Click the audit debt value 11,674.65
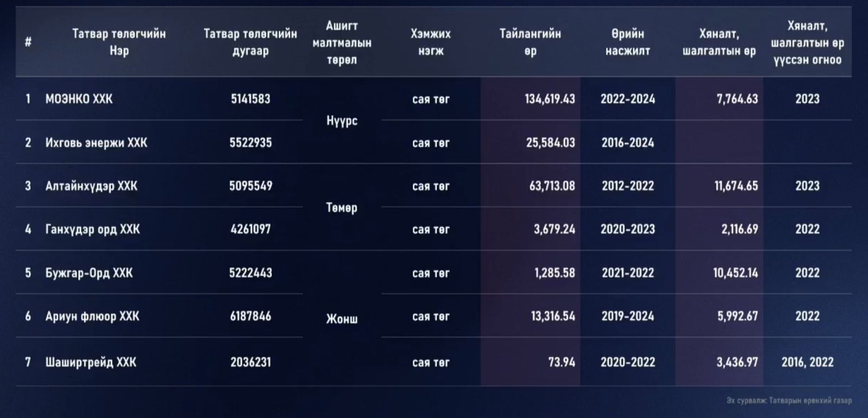 (736, 186)
